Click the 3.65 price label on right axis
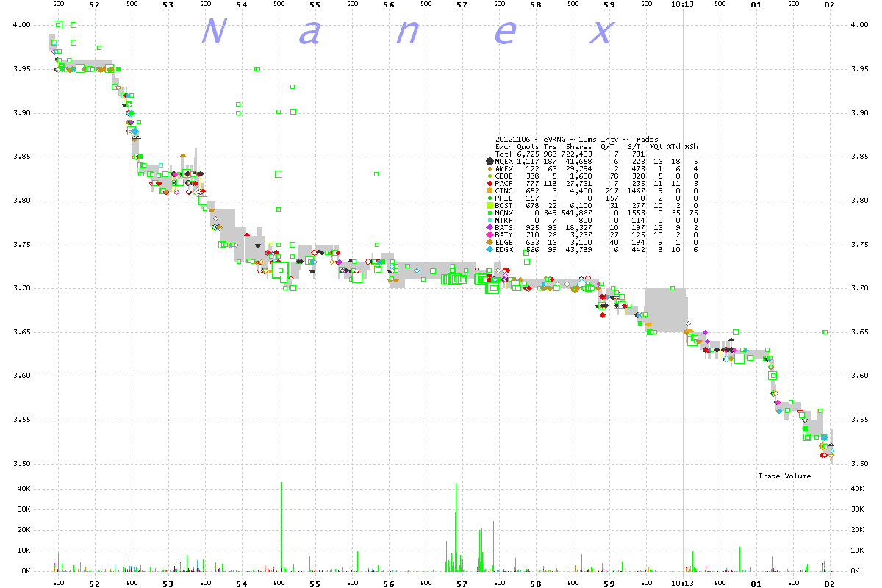 [861, 332]
